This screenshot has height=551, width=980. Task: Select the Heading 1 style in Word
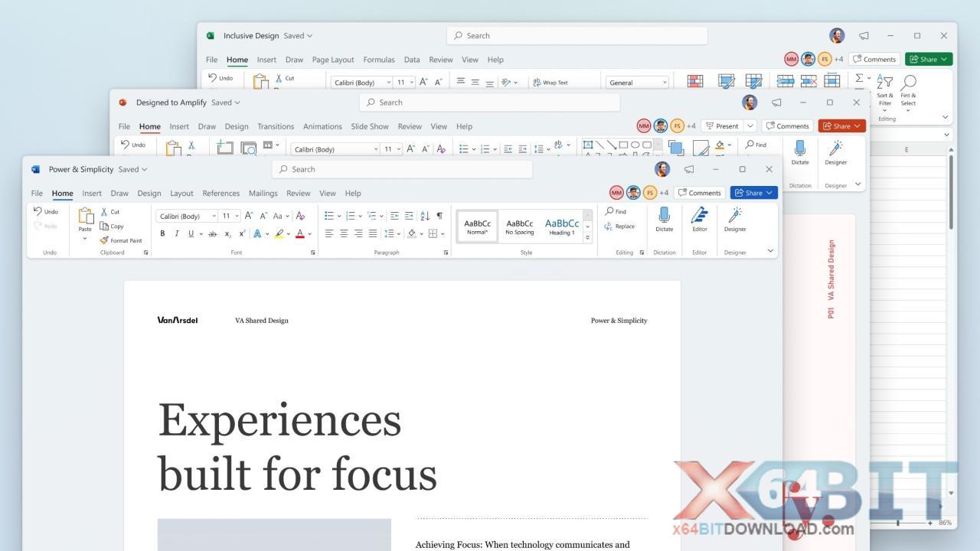pos(562,227)
